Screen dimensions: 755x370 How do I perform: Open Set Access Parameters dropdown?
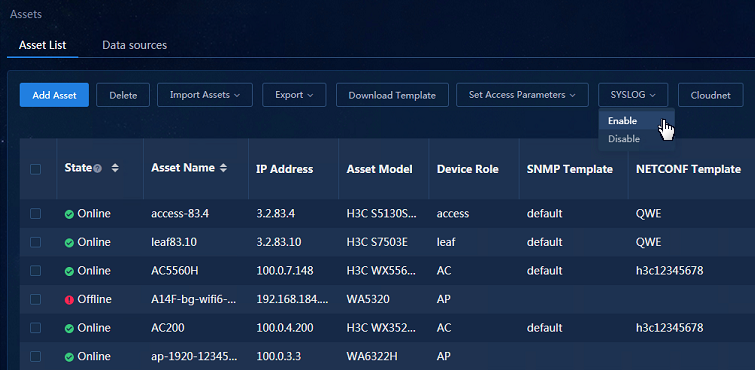tap(522, 95)
